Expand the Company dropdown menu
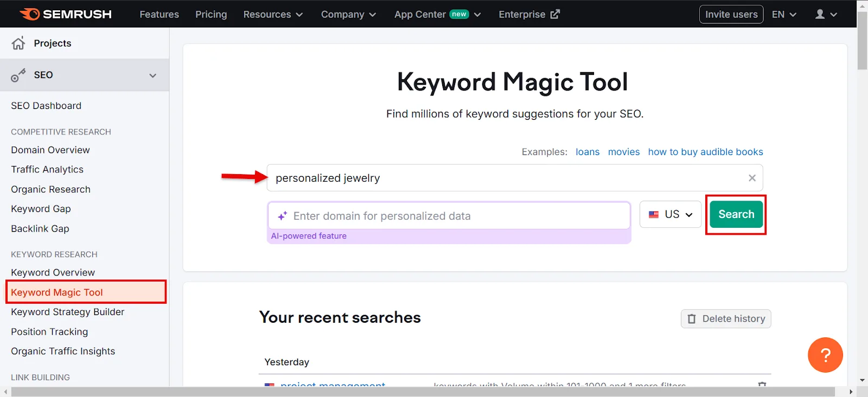868x397 pixels. click(348, 14)
